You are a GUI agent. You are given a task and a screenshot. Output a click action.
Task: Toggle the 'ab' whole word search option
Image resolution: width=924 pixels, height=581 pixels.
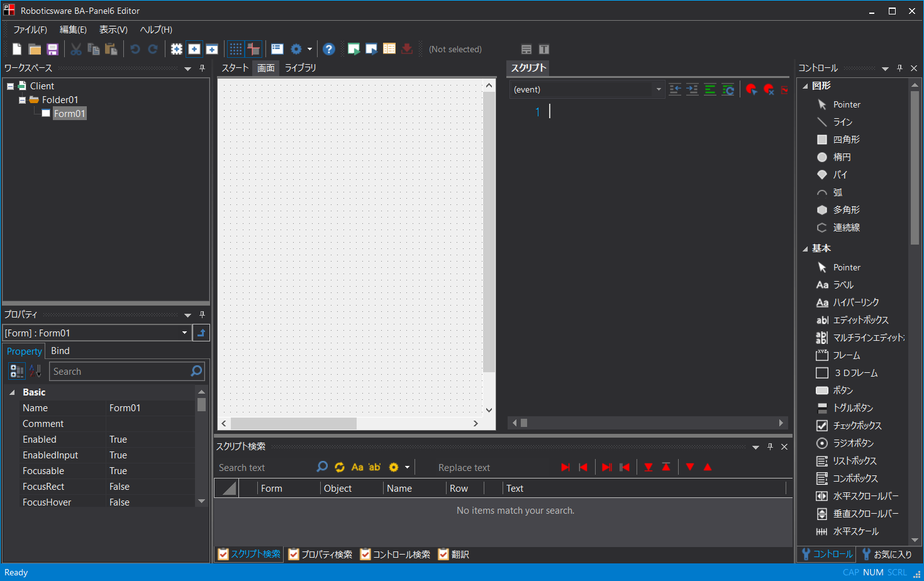click(374, 467)
